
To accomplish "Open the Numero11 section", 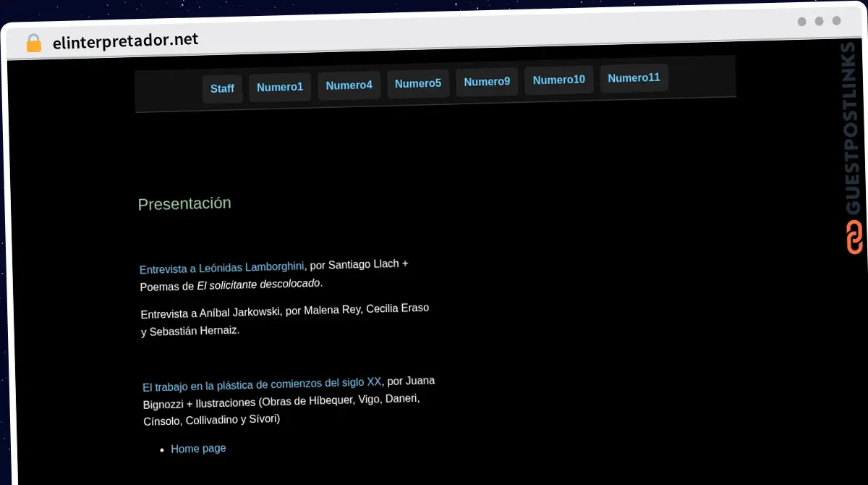I will click(x=634, y=77).
